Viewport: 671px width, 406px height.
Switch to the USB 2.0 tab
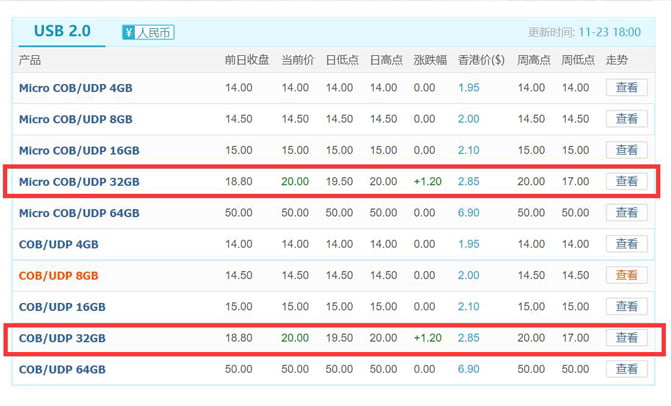coord(62,32)
